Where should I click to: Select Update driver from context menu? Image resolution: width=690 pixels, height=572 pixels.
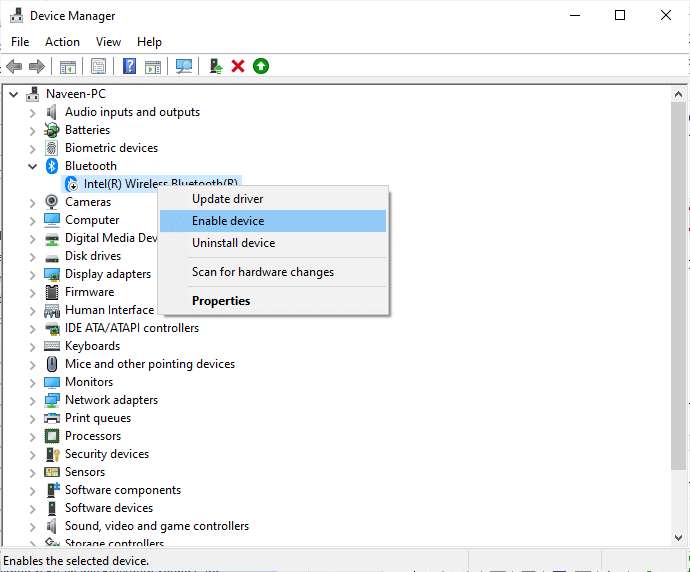[228, 199]
